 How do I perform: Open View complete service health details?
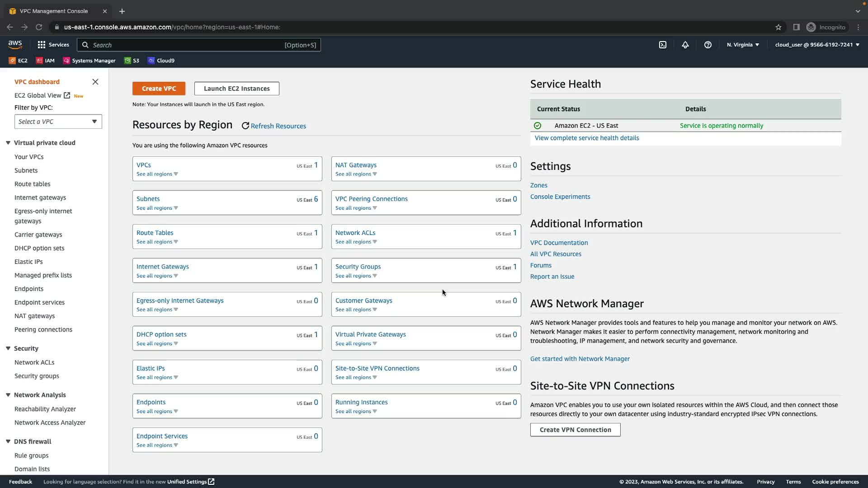tap(587, 138)
